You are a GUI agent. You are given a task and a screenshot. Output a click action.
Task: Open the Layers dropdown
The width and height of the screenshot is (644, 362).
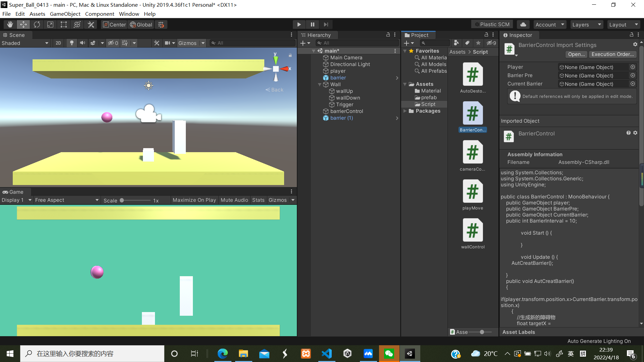pos(586,24)
